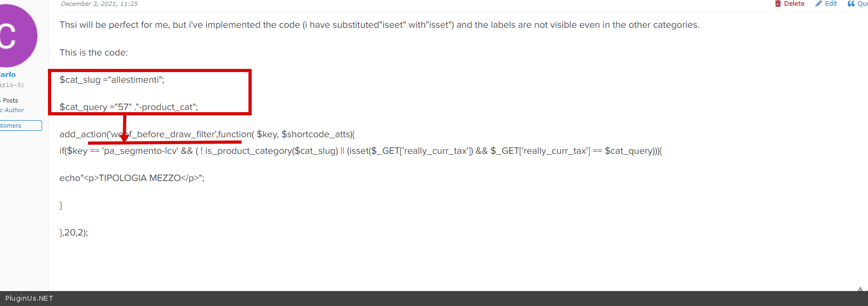Click the echo TIPOLOGIA MEZZO line
The image size is (868, 306).
point(132,178)
